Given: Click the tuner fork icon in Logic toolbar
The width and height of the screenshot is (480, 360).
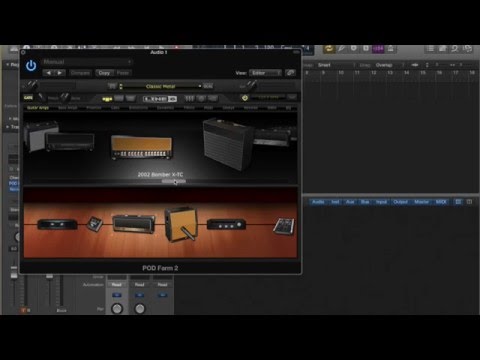Looking at the screenshot, I should (341, 49).
